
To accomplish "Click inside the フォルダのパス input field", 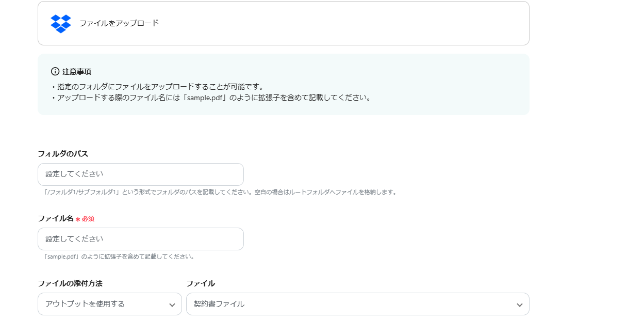I will click(140, 174).
